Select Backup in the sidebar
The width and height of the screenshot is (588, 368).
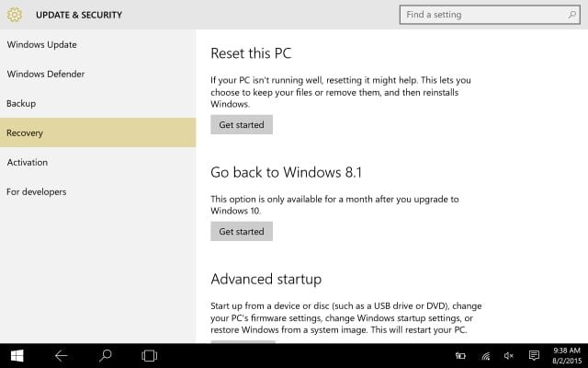click(x=98, y=103)
